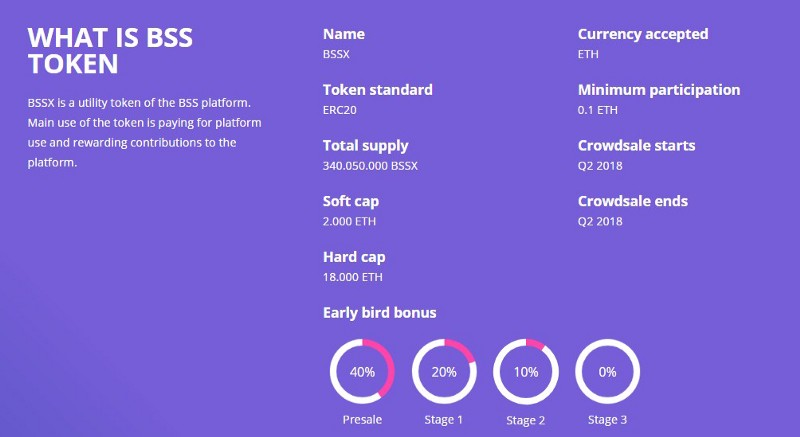800x437 pixels.
Task: Click the Total supply 340.050.000 BSSX value
Action: [370, 166]
